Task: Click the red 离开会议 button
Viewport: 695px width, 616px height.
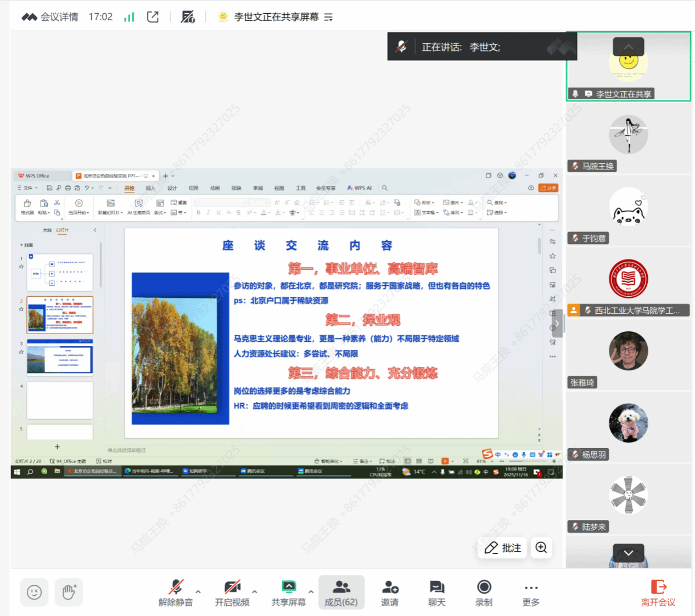Action: (x=658, y=593)
